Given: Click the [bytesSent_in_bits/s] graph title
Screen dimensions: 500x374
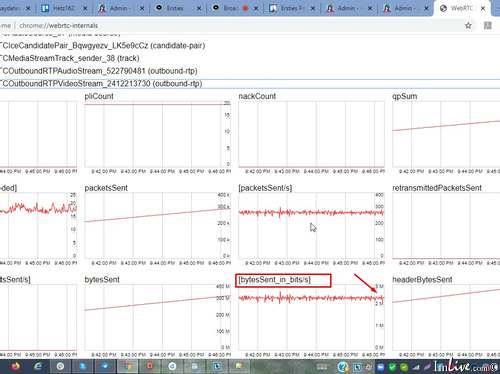Looking at the screenshot, I should (x=275, y=280).
